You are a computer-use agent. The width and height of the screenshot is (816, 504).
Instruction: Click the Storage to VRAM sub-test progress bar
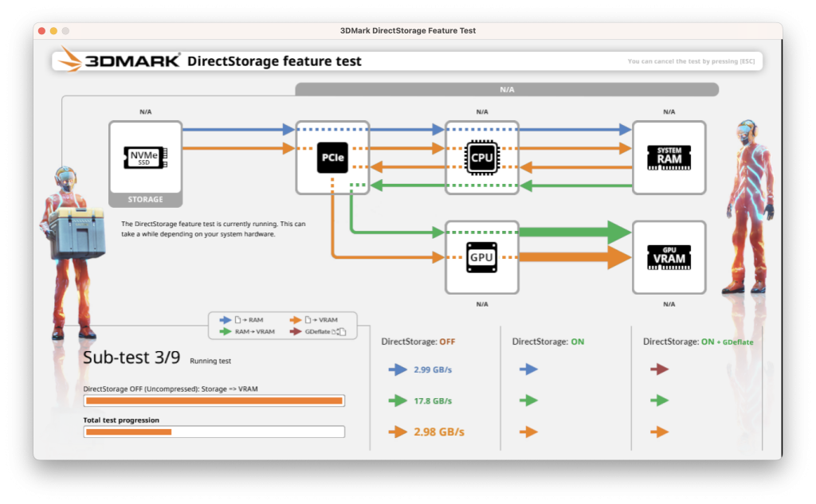[214, 400]
